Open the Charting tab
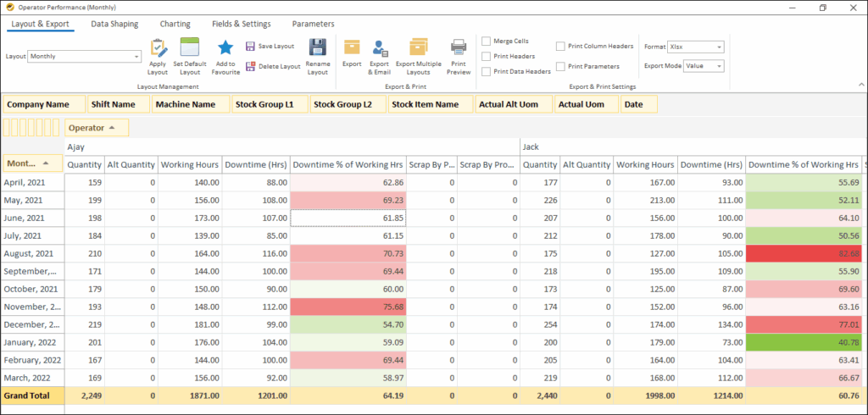Viewport: 868px width, 415px height. click(175, 25)
